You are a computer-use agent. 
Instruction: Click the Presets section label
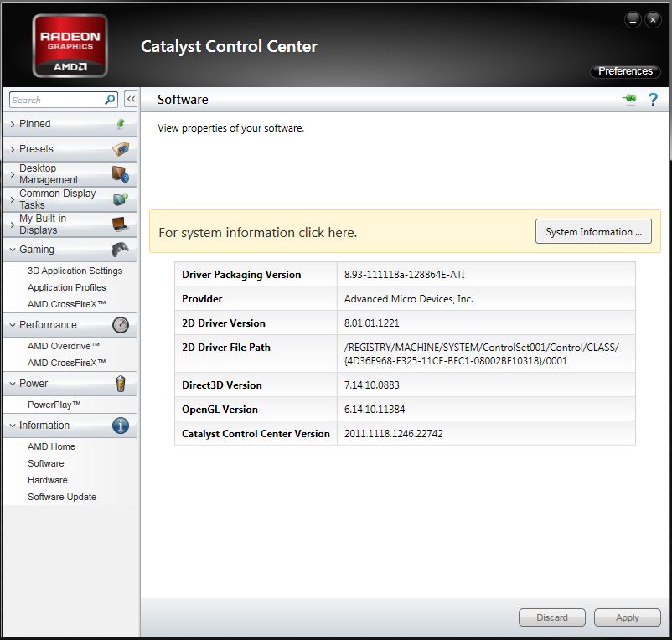[x=36, y=148]
